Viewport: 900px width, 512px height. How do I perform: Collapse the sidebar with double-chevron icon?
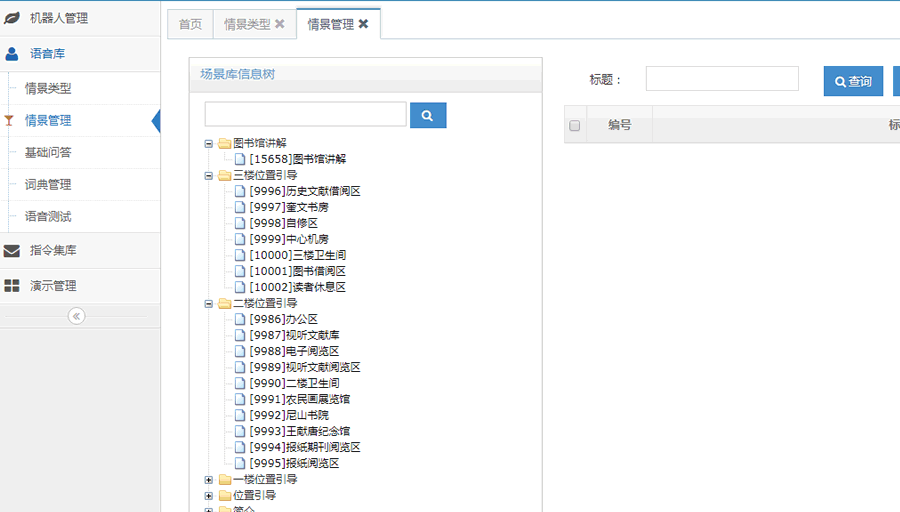[x=77, y=316]
